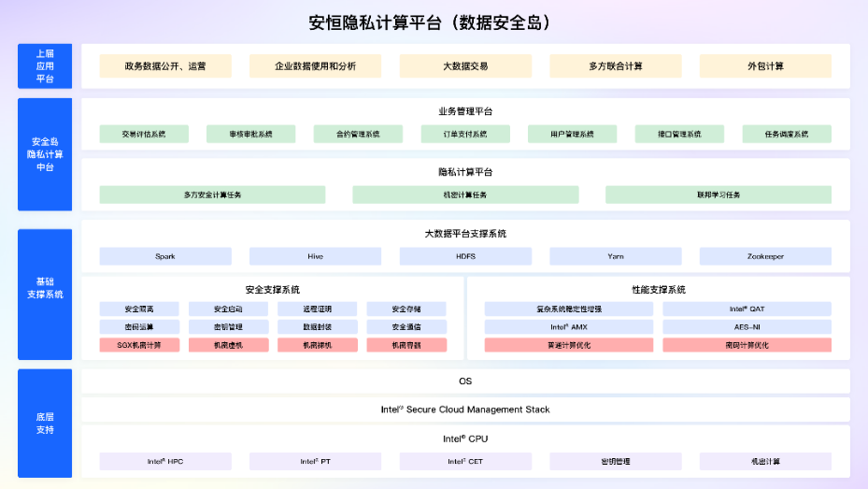Screen dimensions: 868x489
Task: Select the SGX red highlighted box
Action: click(139, 345)
